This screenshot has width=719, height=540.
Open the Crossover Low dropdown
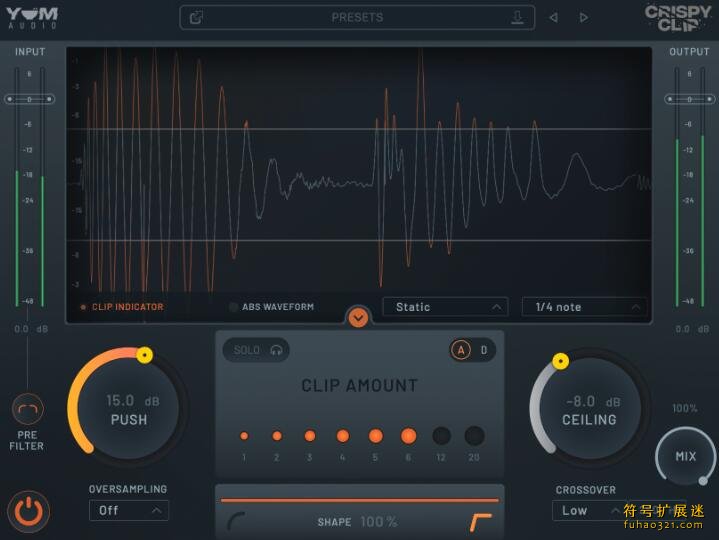(x=591, y=510)
